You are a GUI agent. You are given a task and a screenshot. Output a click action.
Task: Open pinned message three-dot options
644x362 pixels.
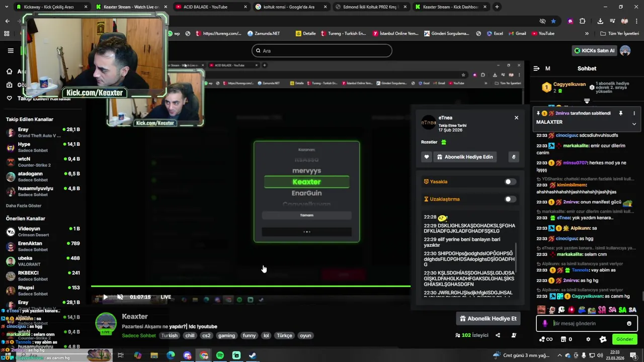(x=634, y=113)
